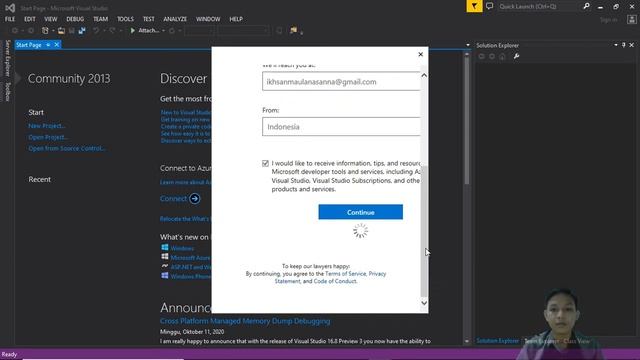
Task: Click the New Project... link on the Start Page
Action: coord(47,126)
